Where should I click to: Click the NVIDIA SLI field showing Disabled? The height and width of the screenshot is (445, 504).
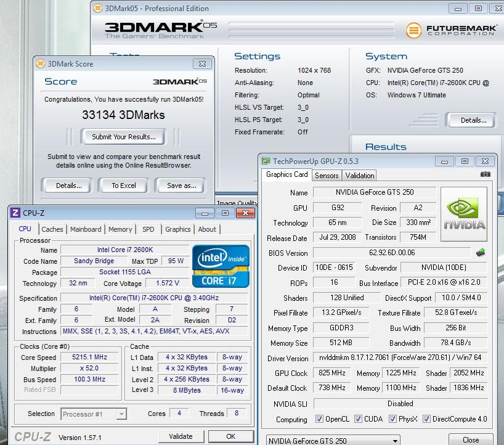coord(400,404)
